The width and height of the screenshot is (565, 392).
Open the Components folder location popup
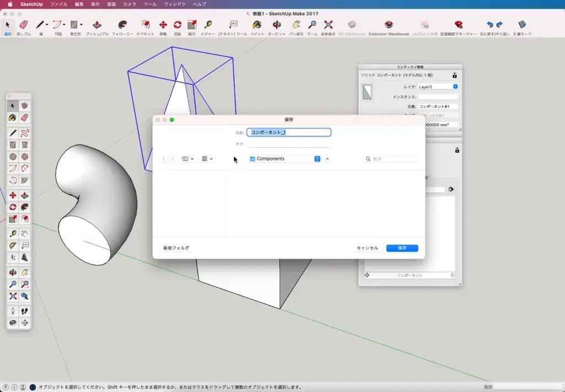[284, 159]
